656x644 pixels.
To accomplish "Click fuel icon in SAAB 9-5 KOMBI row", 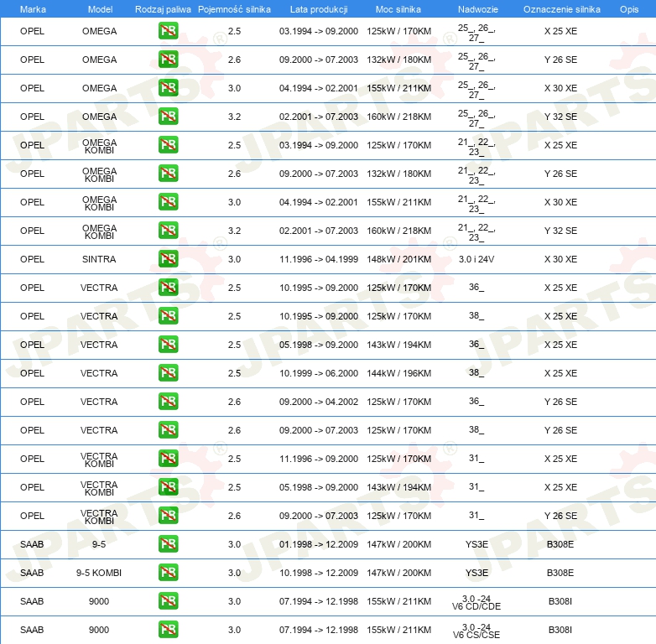I will pos(168,573).
